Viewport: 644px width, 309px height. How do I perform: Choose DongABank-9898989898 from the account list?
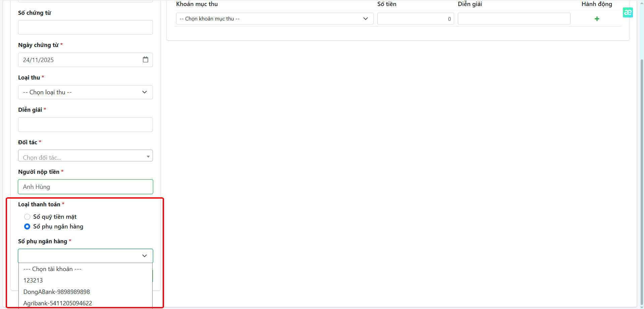[57, 292]
